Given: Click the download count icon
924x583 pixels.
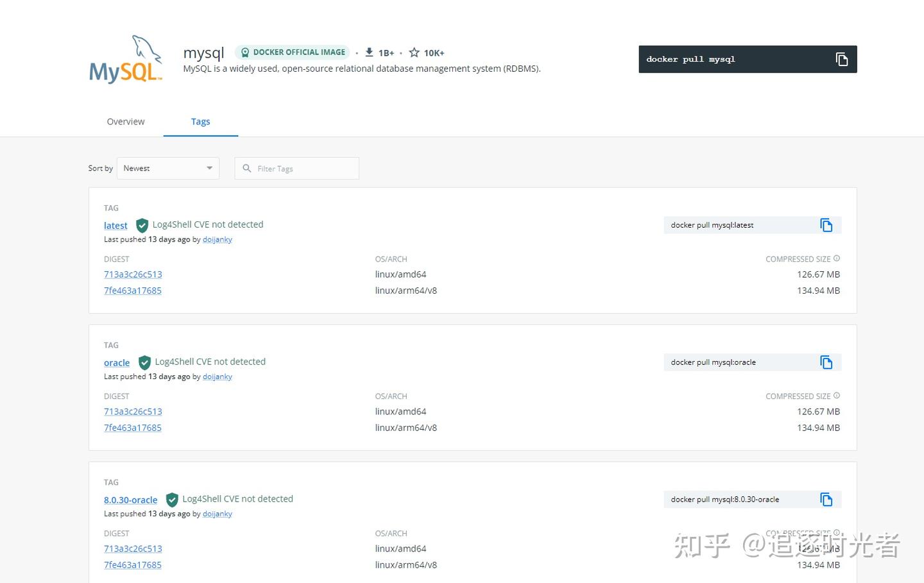Looking at the screenshot, I should click(x=369, y=53).
